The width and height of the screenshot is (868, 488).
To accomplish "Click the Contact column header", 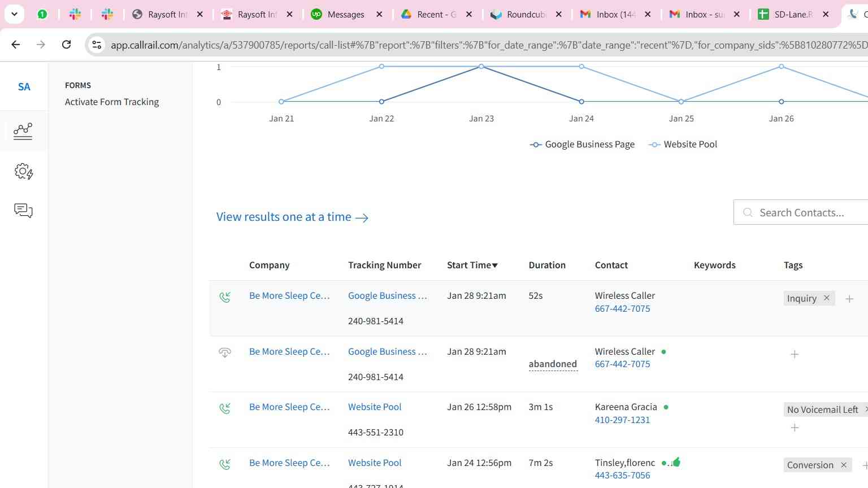I will coord(611,265).
